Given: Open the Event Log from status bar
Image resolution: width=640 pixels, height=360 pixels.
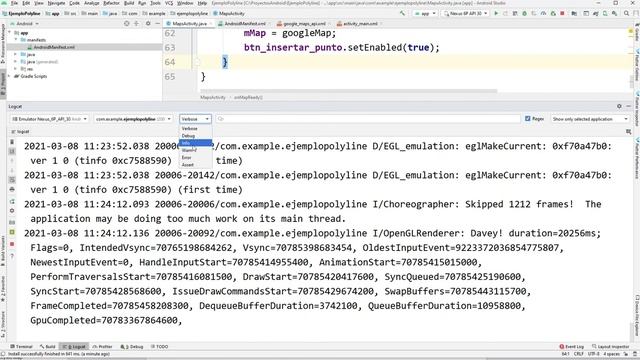Looking at the screenshot, I should click(572, 347).
